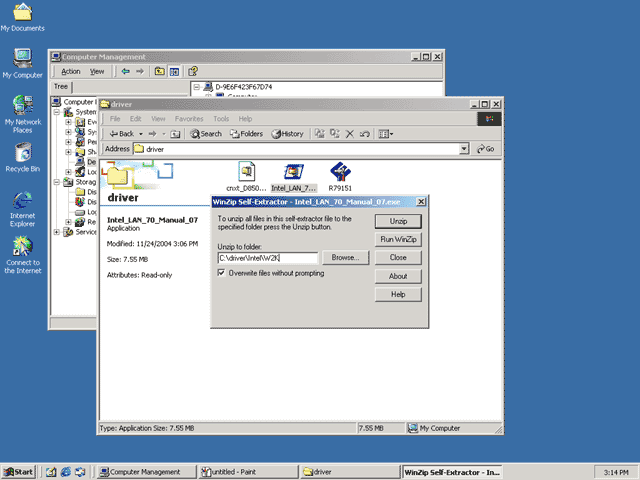The height and width of the screenshot is (480, 640).
Task: Expand the Address bar dropdown
Action: pyautogui.click(x=464, y=149)
